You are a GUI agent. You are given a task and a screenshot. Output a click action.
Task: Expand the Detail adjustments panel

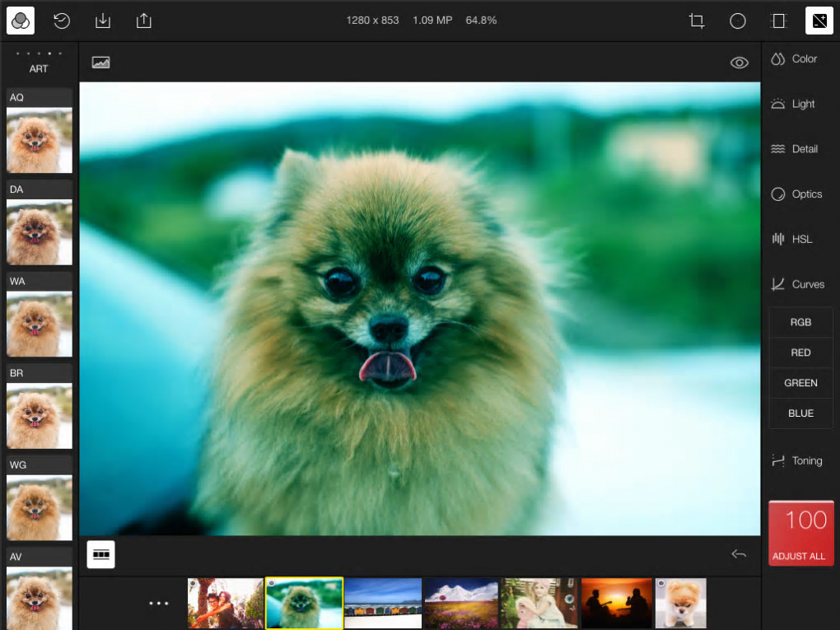pos(795,149)
